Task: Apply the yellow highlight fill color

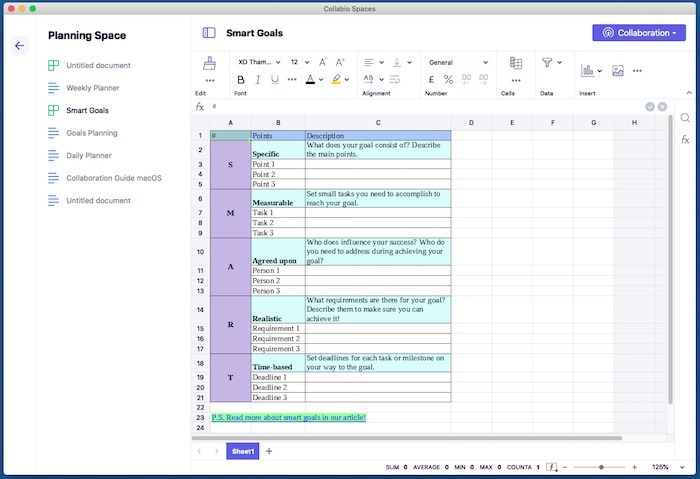Action: tap(336, 80)
